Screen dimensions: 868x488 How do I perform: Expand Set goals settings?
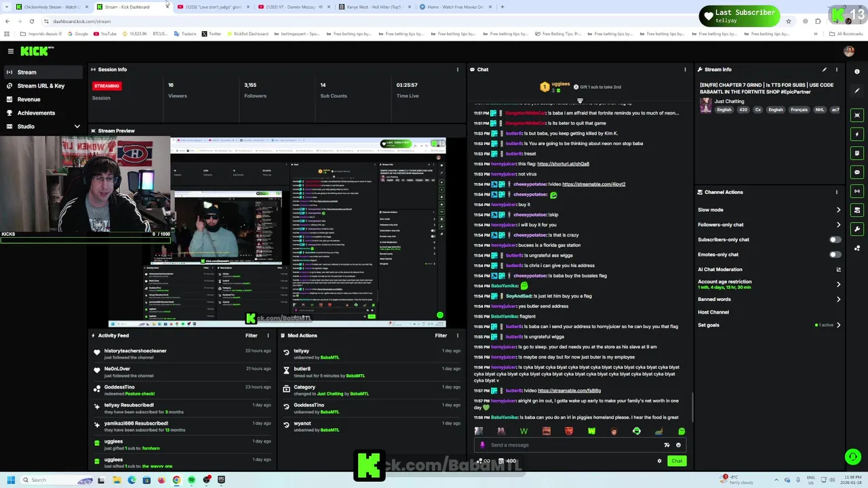838,325
